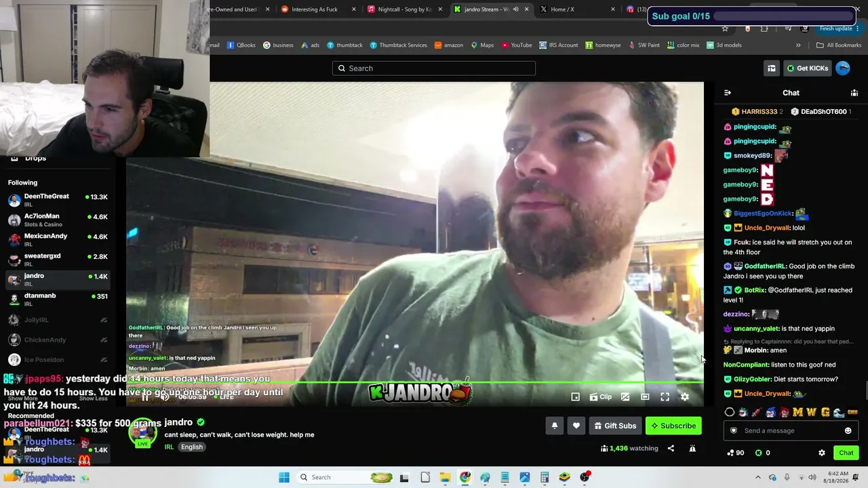Expand the hidden bookmarks overflow chevron
The height and width of the screenshot is (488, 868).
(798, 45)
